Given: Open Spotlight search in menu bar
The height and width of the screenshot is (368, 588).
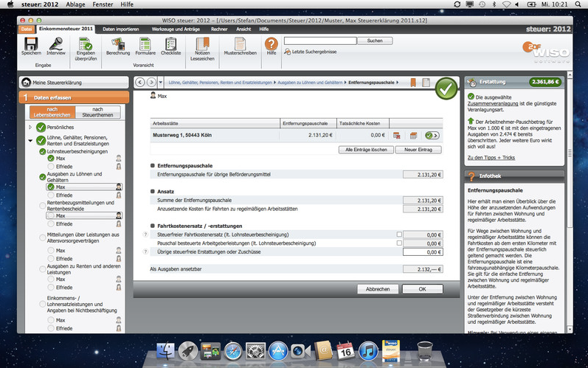Looking at the screenshot, I should pyautogui.click(x=578, y=4).
